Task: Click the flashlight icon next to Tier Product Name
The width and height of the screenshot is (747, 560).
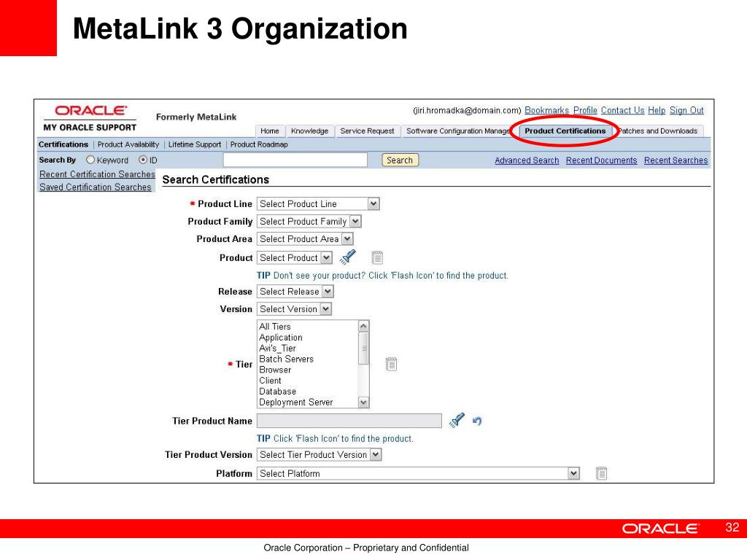Action: (x=457, y=420)
